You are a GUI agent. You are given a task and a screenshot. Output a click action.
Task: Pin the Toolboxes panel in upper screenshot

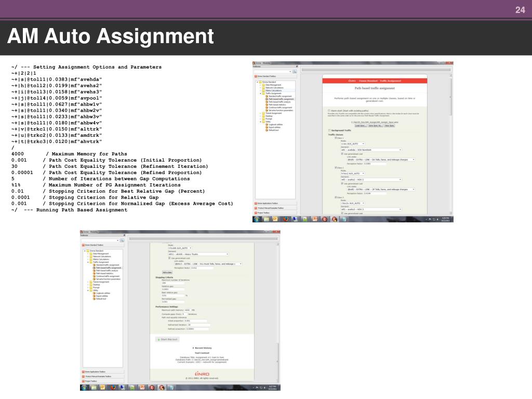[297, 66]
